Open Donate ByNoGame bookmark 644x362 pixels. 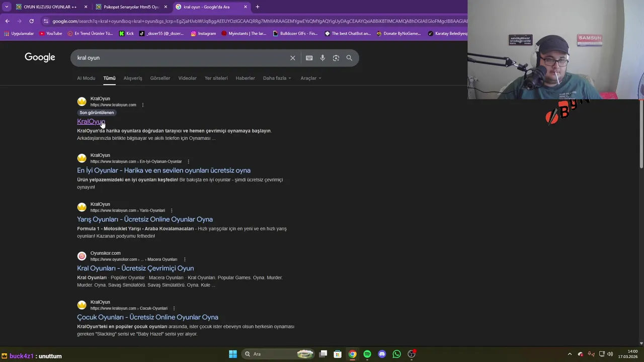coord(399,34)
